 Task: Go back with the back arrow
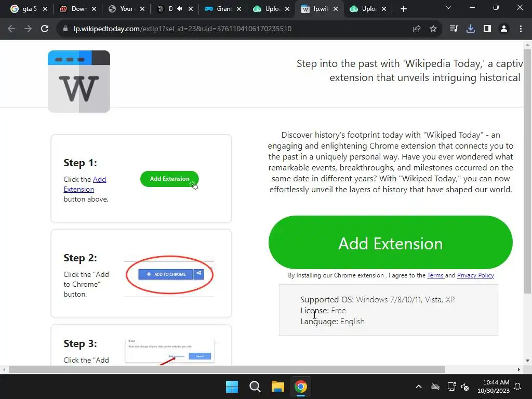(11, 29)
